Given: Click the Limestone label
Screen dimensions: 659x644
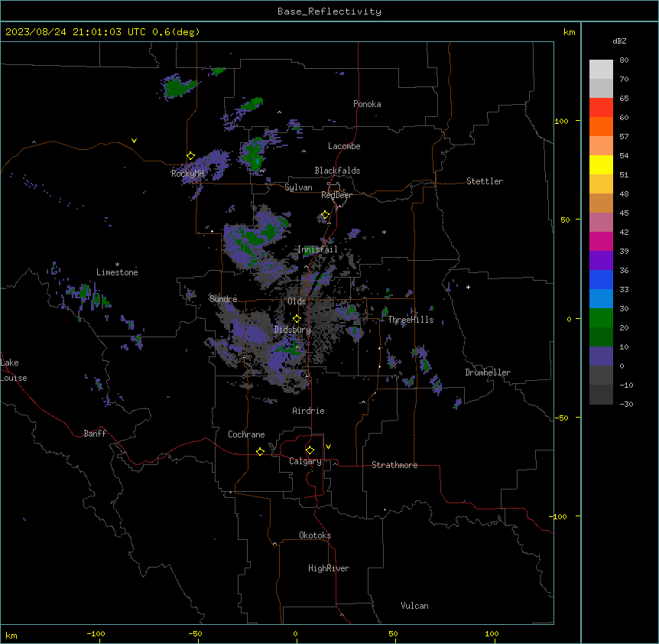Looking at the screenshot, I should [x=117, y=272].
